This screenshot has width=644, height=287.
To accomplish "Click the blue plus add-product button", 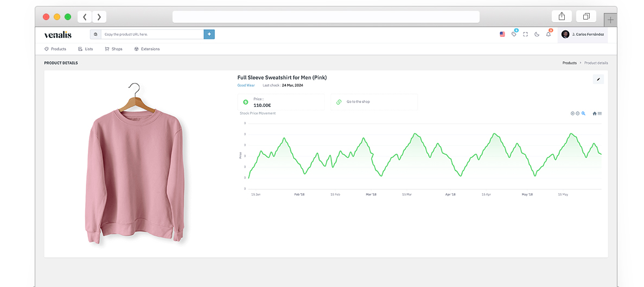I will [209, 34].
